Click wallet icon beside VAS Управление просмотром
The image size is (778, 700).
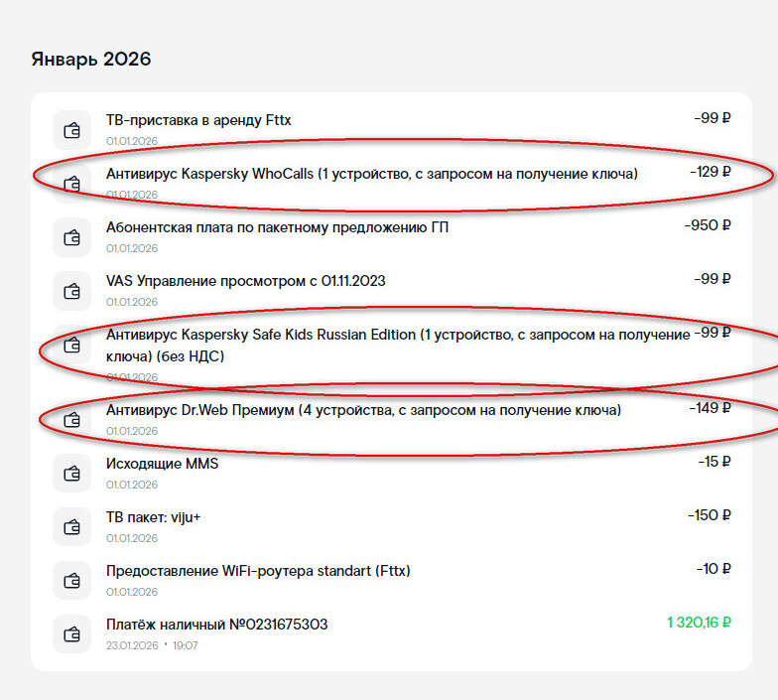click(x=71, y=291)
